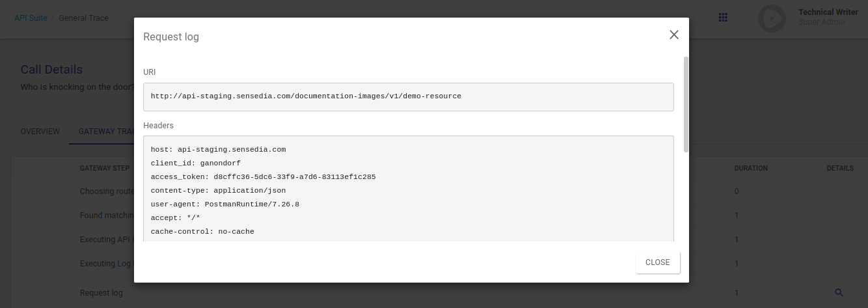Screen dimensions: 868x308
Task: Click the Request log dialog scrollbar
Action: coord(686,104)
